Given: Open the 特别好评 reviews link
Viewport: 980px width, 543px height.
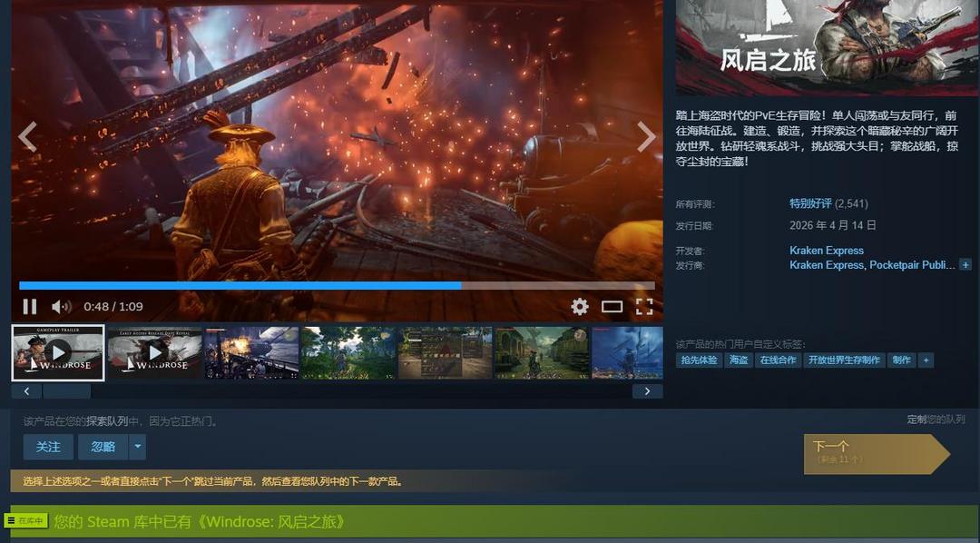Looking at the screenshot, I should pyautogui.click(x=809, y=203).
